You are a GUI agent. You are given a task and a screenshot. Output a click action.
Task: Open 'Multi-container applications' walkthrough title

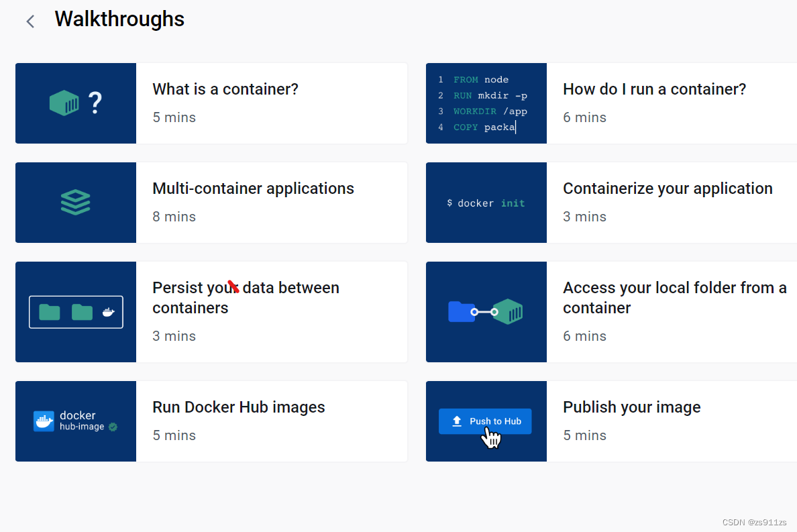coord(253,189)
